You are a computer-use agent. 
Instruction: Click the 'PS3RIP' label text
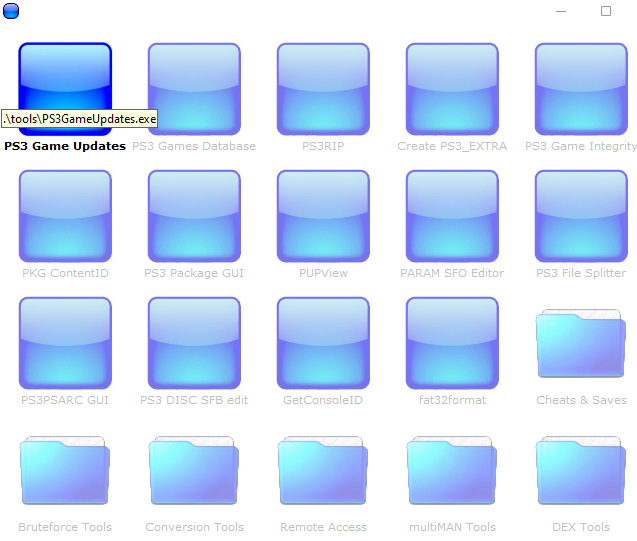[x=323, y=146]
